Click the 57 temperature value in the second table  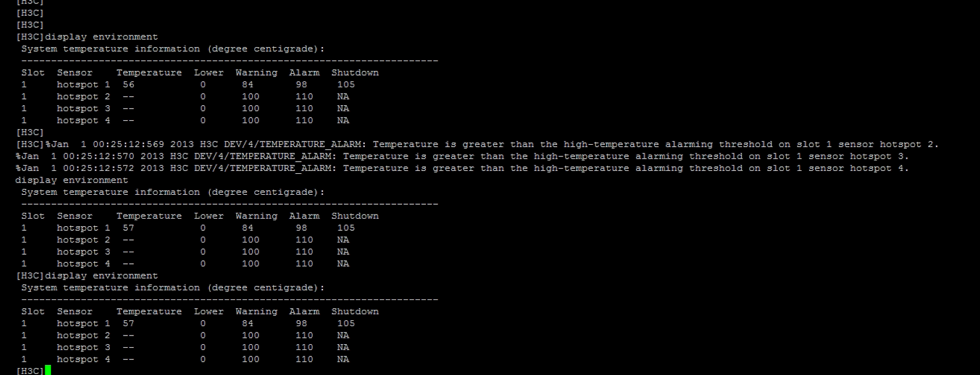(128, 228)
